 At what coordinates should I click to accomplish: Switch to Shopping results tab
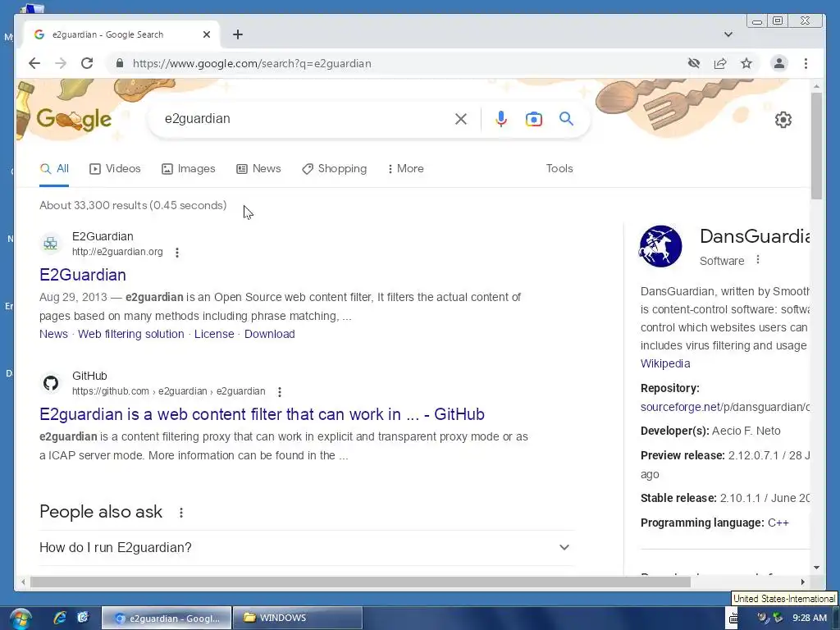pyautogui.click(x=335, y=168)
